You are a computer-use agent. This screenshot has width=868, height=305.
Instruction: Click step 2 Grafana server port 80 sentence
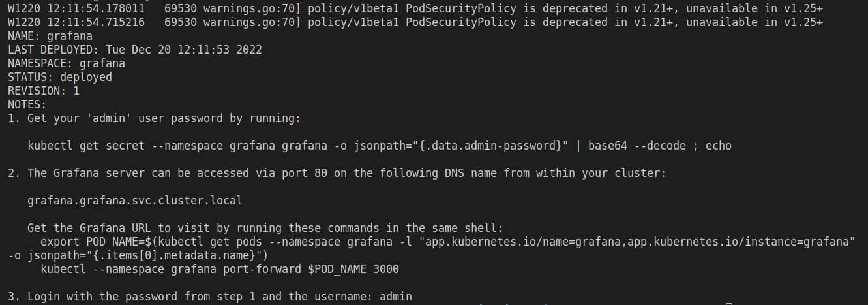[x=337, y=173]
